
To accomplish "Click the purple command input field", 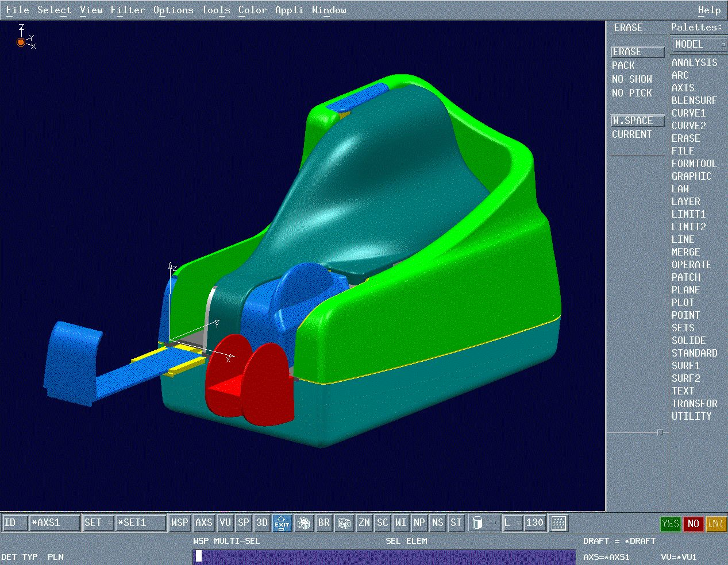I will point(384,556).
